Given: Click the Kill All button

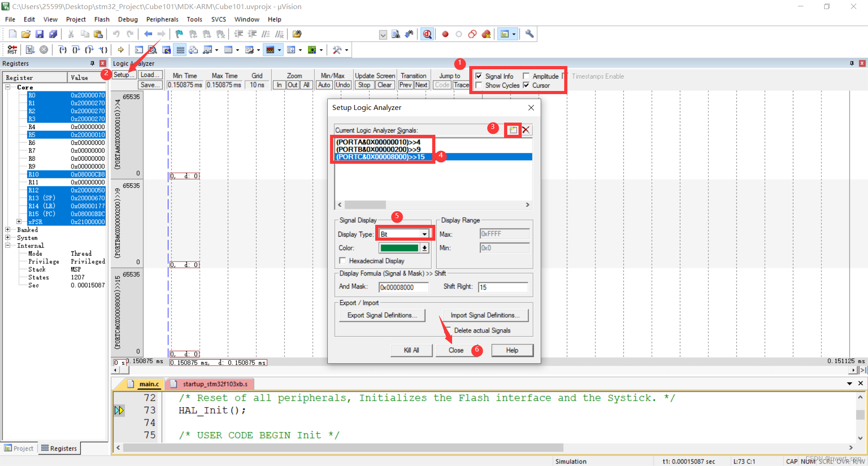Looking at the screenshot, I should tap(411, 350).
